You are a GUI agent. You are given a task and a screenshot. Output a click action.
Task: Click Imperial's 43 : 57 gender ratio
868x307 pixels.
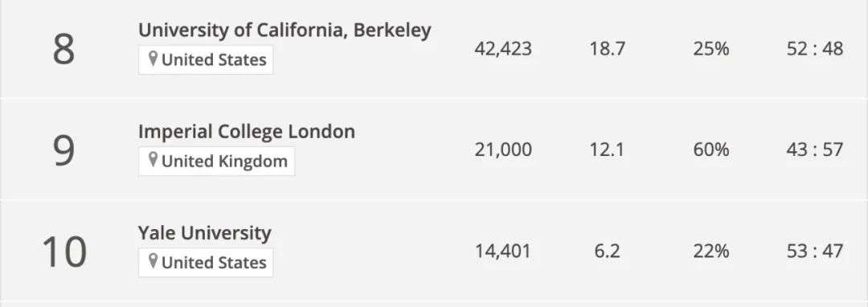[815, 150]
